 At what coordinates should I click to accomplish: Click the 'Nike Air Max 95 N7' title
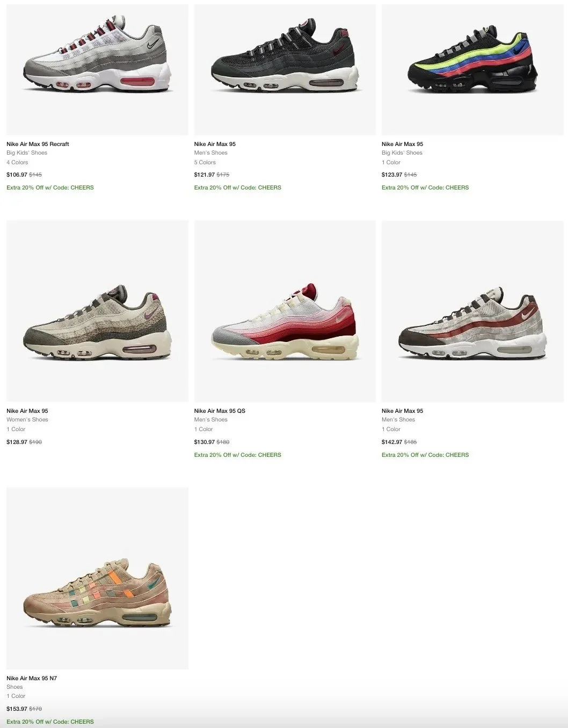coord(32,678)
